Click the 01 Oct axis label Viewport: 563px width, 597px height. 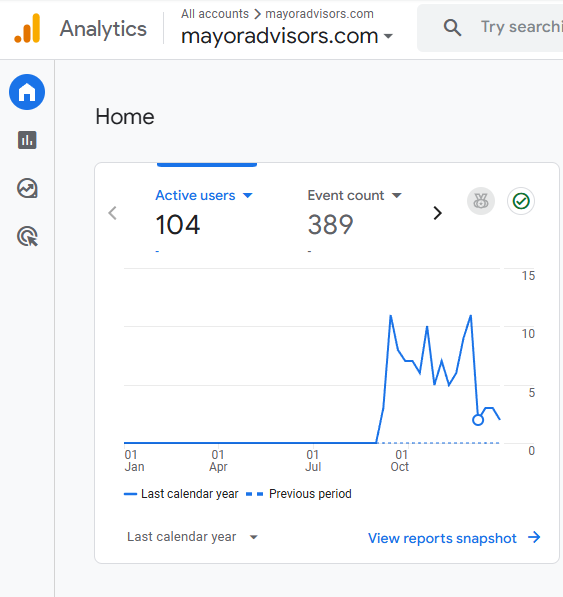[400, 460]
